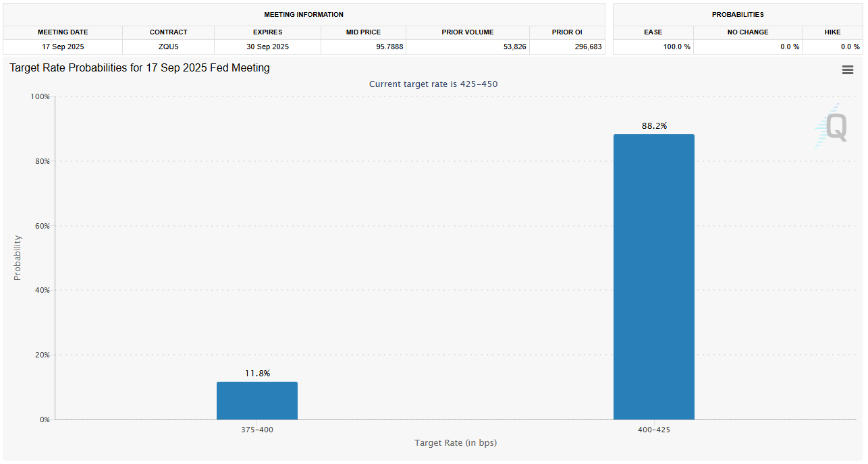Click the 17 Sep 2025 meeting date
868x464 pixels.
[63, 47]
